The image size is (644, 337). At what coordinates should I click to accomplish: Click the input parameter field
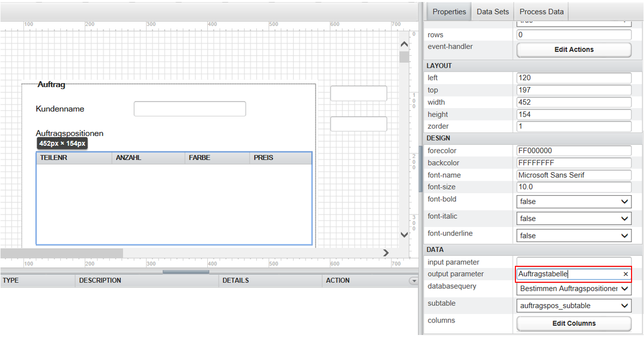574,262
